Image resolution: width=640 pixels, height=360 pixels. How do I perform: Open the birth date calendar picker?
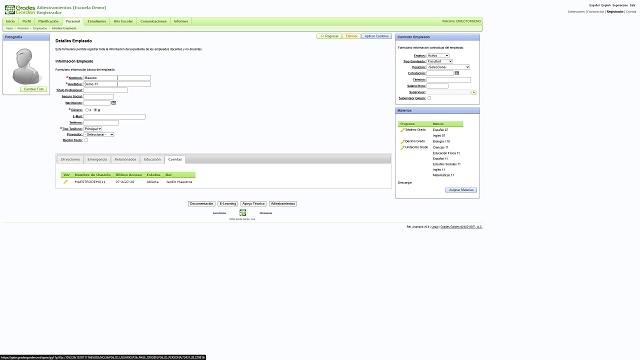pos(113,103)
